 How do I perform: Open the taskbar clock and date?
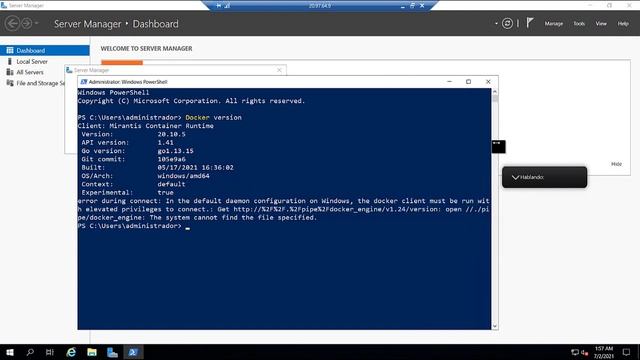point(604,352)
